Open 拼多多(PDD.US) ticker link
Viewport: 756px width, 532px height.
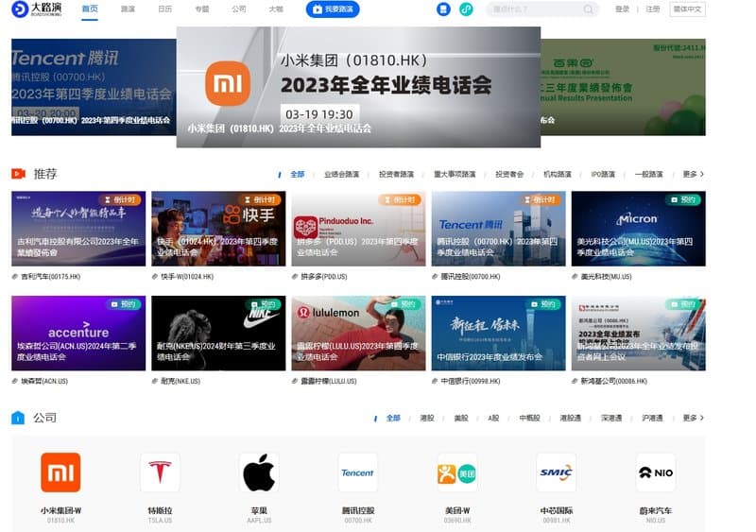point(324,277)
